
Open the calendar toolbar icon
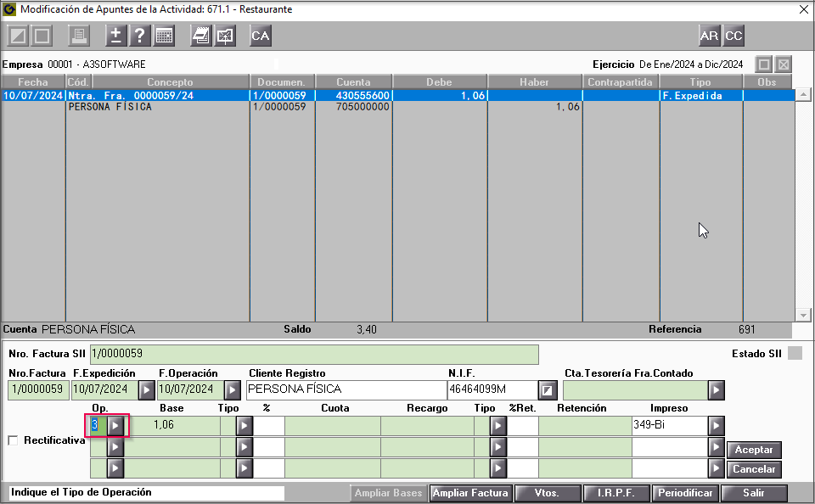point(164,36)
